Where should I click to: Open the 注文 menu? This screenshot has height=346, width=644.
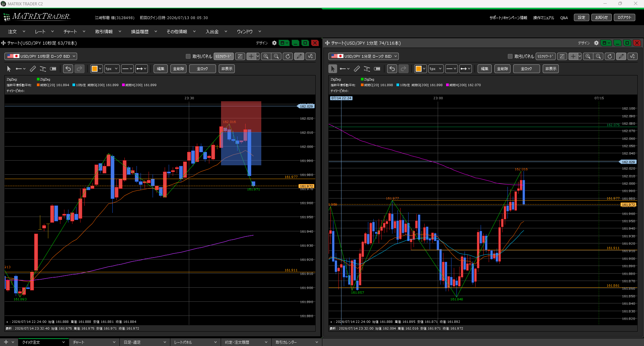(x=16, y=32)
